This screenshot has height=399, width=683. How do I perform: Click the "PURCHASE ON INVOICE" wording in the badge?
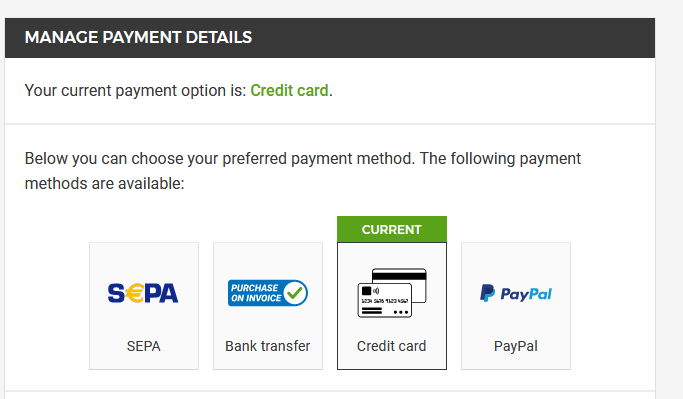coord(256,293)
